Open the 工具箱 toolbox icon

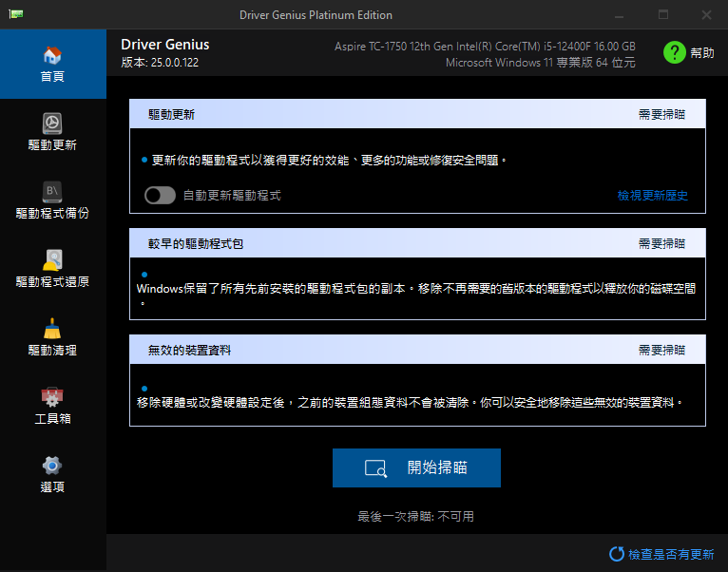(x=52, y=397)
